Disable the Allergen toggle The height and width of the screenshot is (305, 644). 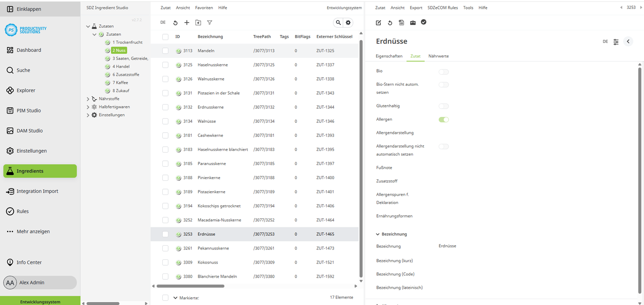[x=443, y=119]
